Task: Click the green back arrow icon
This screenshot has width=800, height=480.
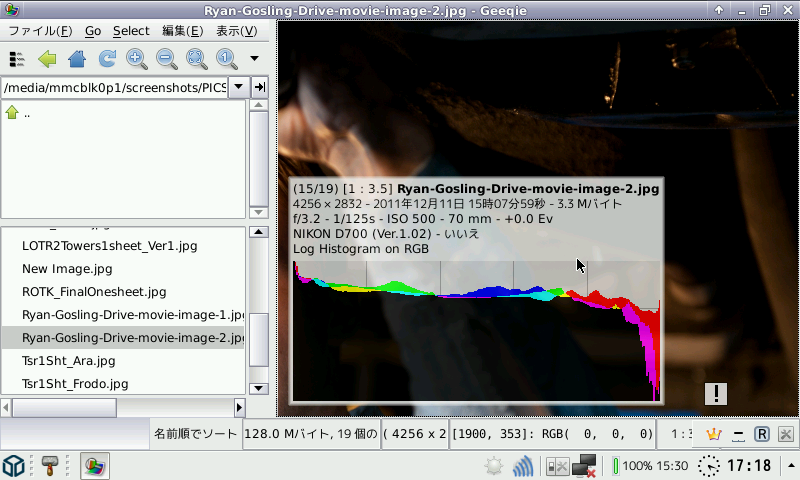Action: pyautogui.click(x=47, y=59)
